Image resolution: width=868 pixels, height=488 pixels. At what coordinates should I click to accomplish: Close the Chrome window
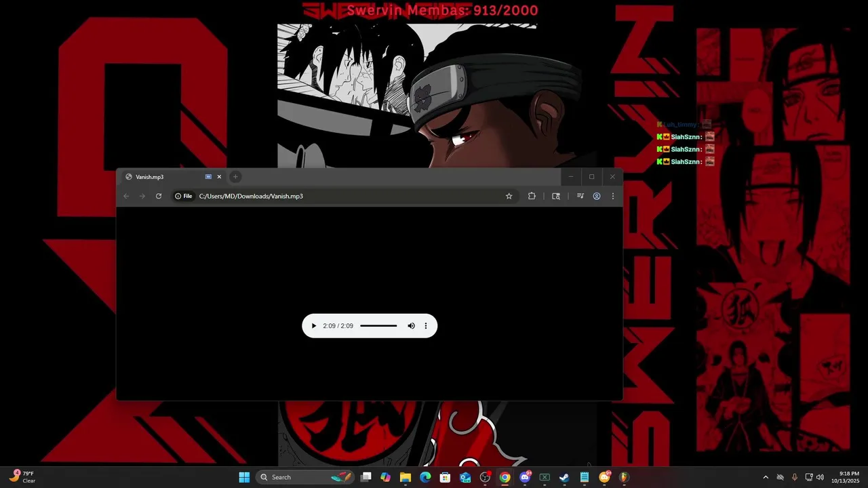612,177
